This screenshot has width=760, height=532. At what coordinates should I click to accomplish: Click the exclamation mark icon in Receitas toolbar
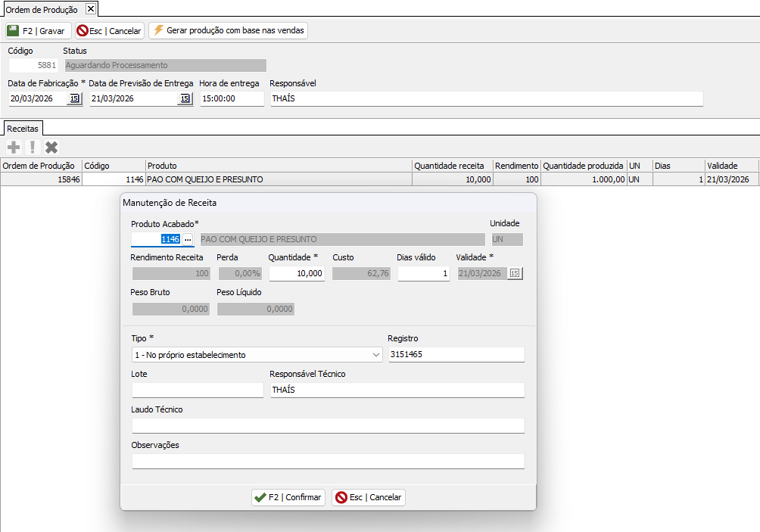point(33,148)
